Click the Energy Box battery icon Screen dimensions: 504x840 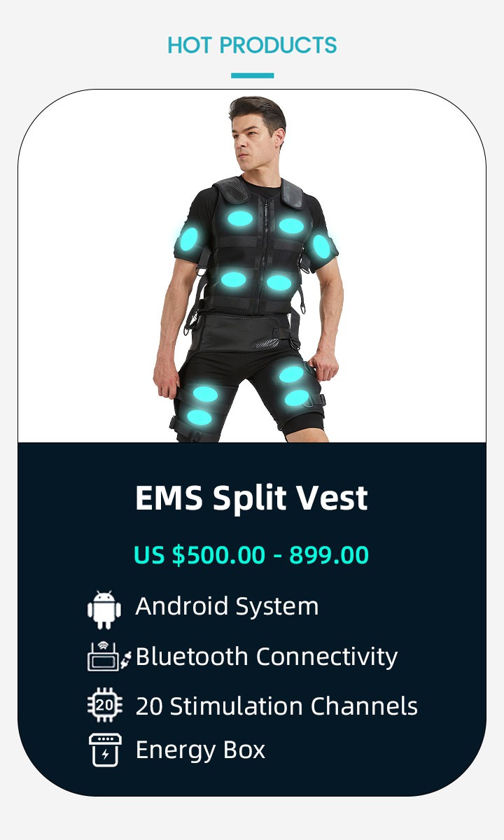point(105,750)
